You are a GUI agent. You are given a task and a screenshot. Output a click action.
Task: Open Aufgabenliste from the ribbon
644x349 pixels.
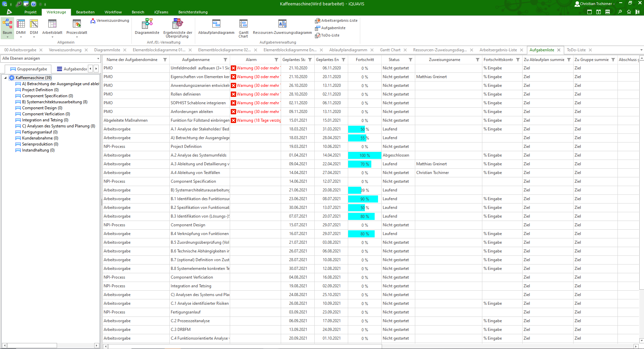point(330,28)
